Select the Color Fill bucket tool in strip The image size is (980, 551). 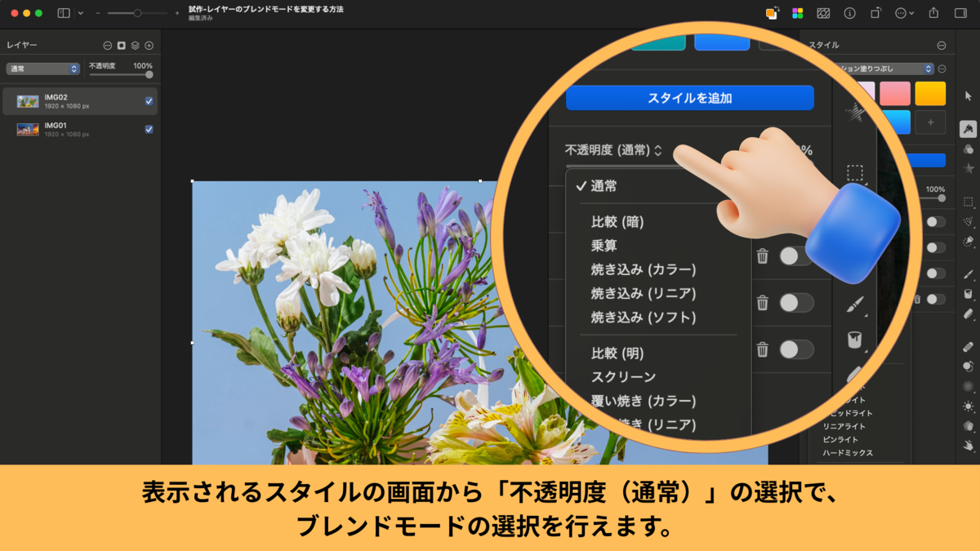pos(969,294)
